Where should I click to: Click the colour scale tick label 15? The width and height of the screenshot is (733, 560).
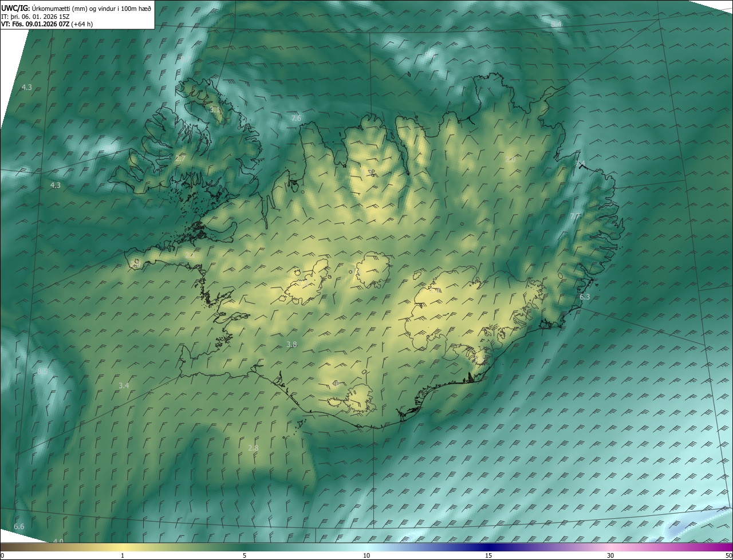tap(488, 555)
